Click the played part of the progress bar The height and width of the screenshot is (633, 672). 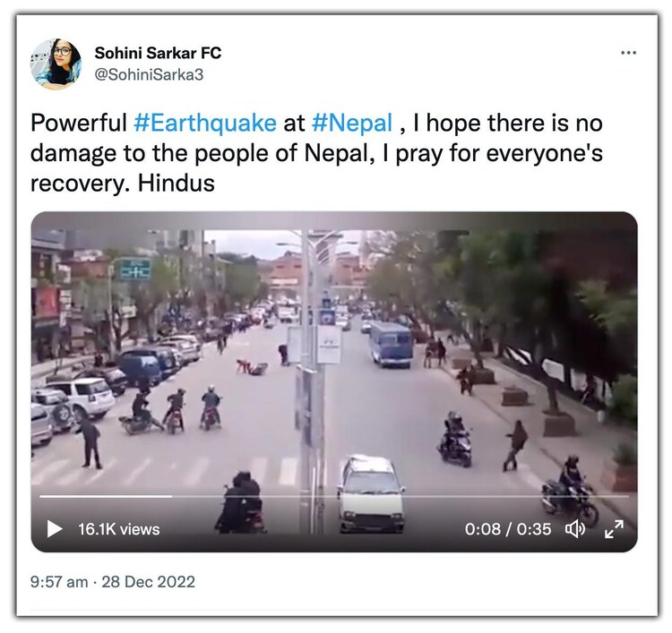click(106, 496)
